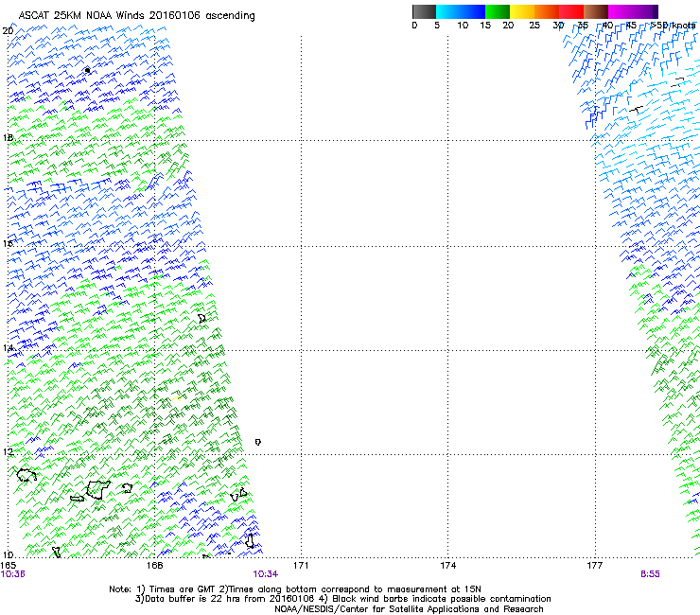Select the gray 0-5 knots legend segment
The width and height of the screenshot is (700, 615).
point(424,11)
